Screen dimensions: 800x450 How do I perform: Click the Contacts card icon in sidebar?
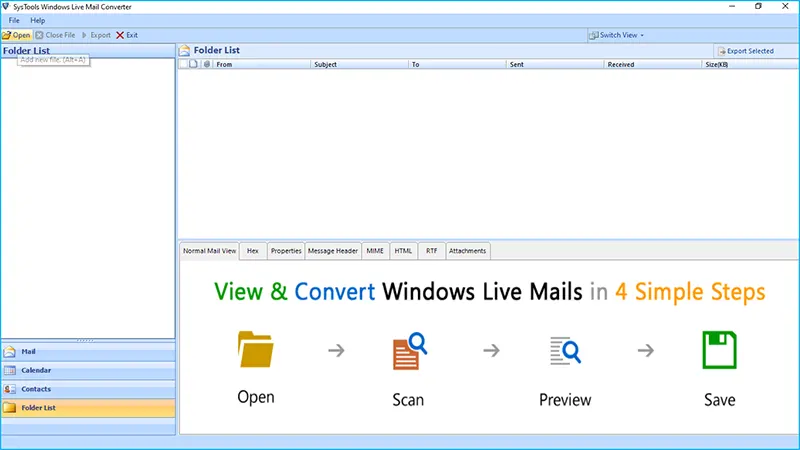(x=10, y=389)
